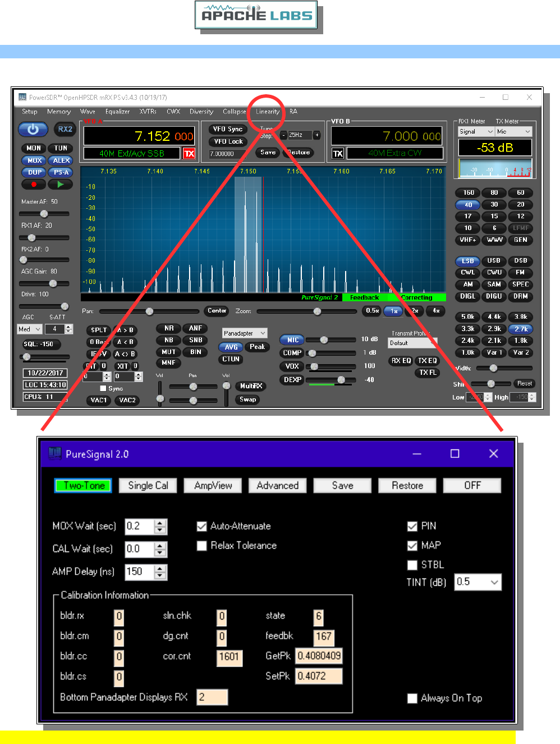Toggle the MOX transmit button
The height and width of the screenshot is (744, 560).
pos(34,160)
